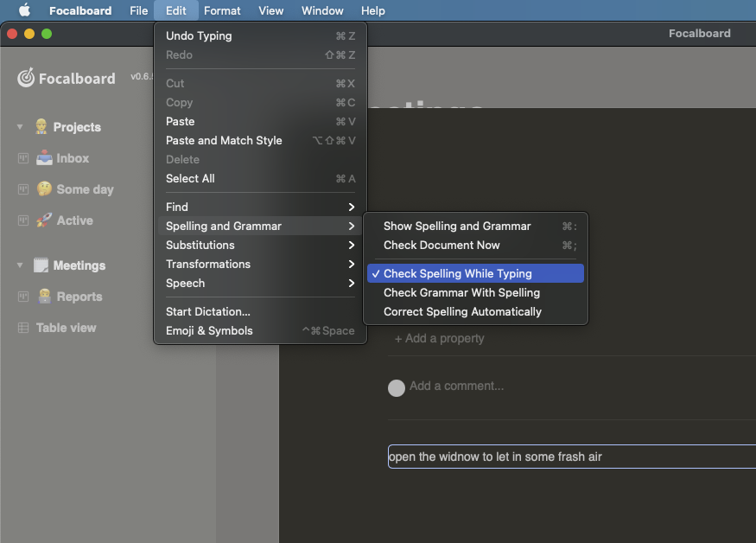Click the Projects worker emoji icon
This screenshot has width=756, height=543.
click(x=41, y=126)
